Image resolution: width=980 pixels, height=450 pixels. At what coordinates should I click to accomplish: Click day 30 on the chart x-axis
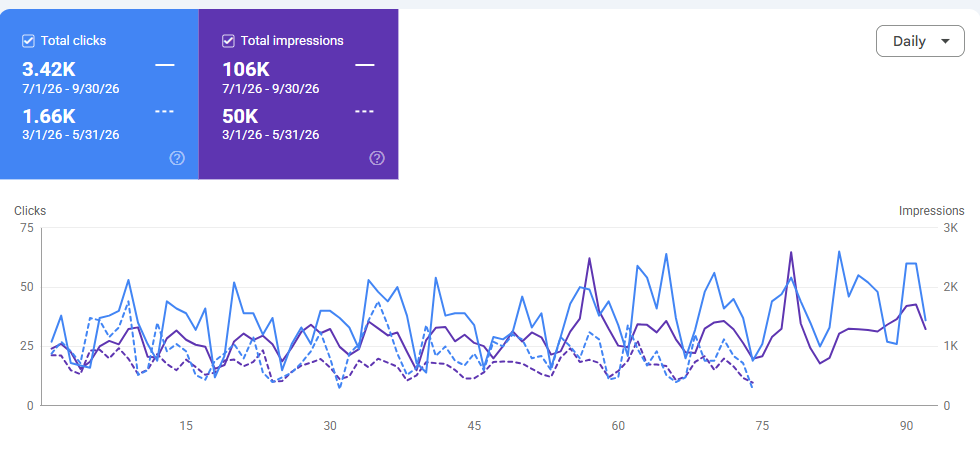[330, 426]
